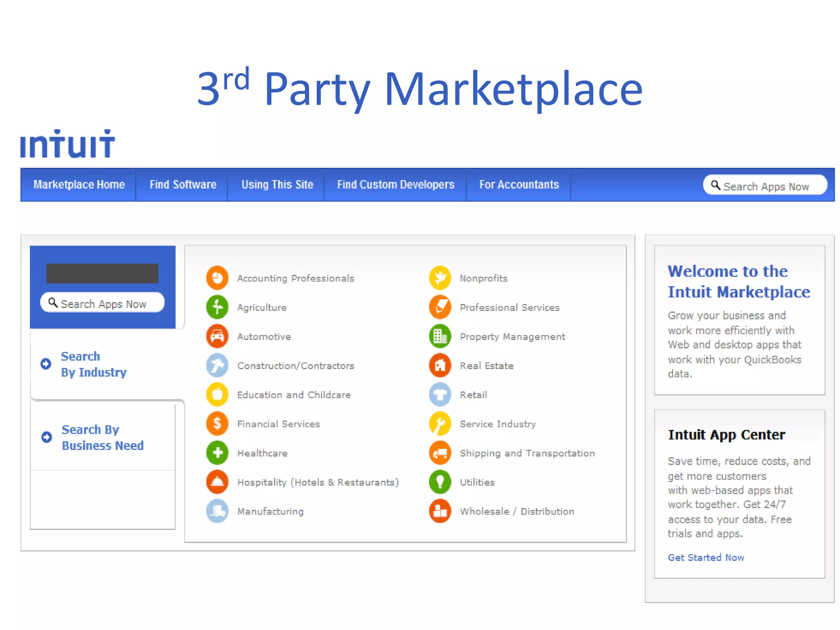Click the Real Estate house icon
This screenshot has width=840, height=630.
point(440,365)
